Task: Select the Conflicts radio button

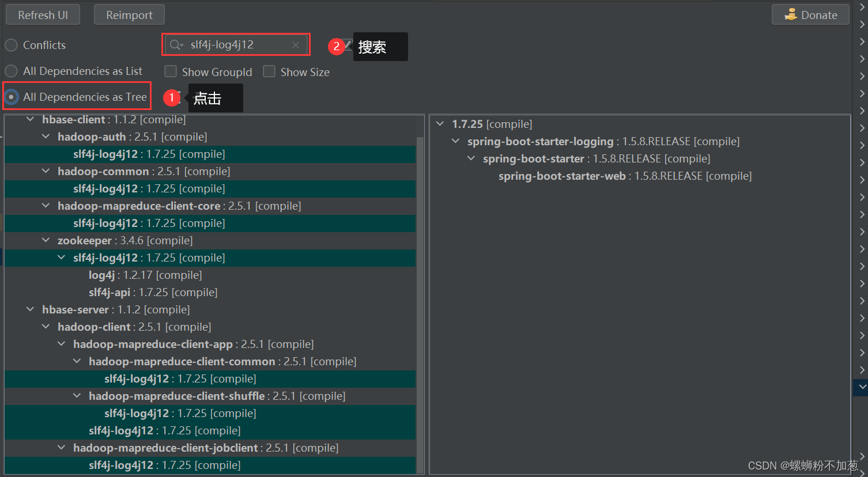Action: point(10,45)
